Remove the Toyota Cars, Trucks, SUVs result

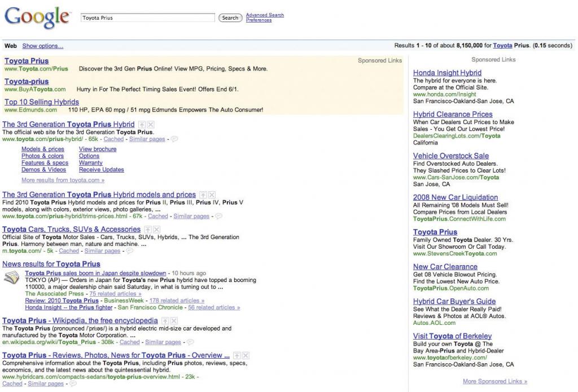(x=156, y=229)
